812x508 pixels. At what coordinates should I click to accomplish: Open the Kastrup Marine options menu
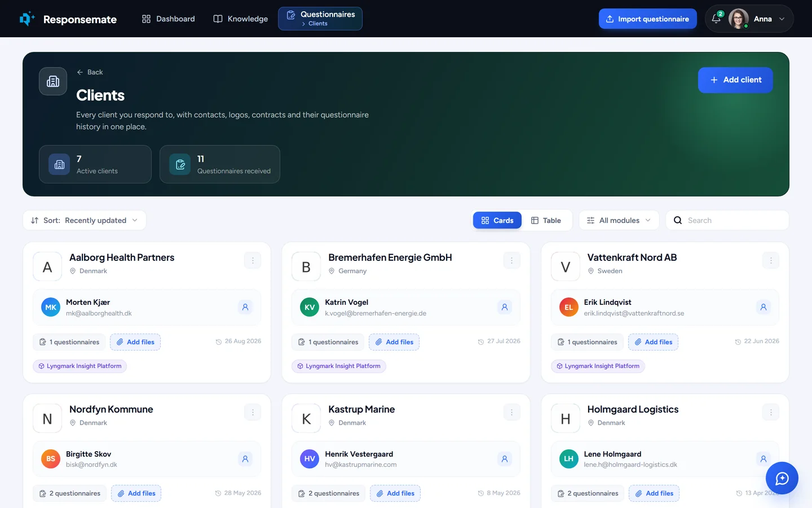pyautogui.click(x=511, y=413)
